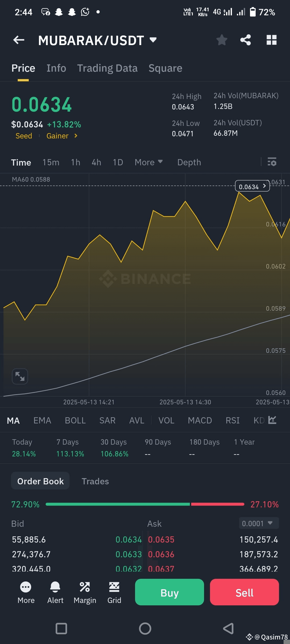Viewport: 290px width, 644px height.
Task: Open the Gainer ranking chevron link
Action: (x=62, y=136)
